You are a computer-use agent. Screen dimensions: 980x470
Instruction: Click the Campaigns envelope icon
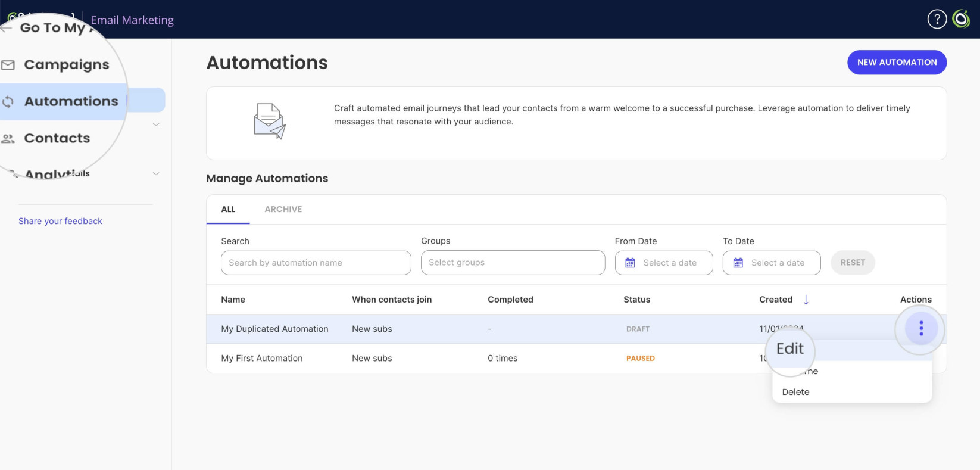(x=8, y=64)
